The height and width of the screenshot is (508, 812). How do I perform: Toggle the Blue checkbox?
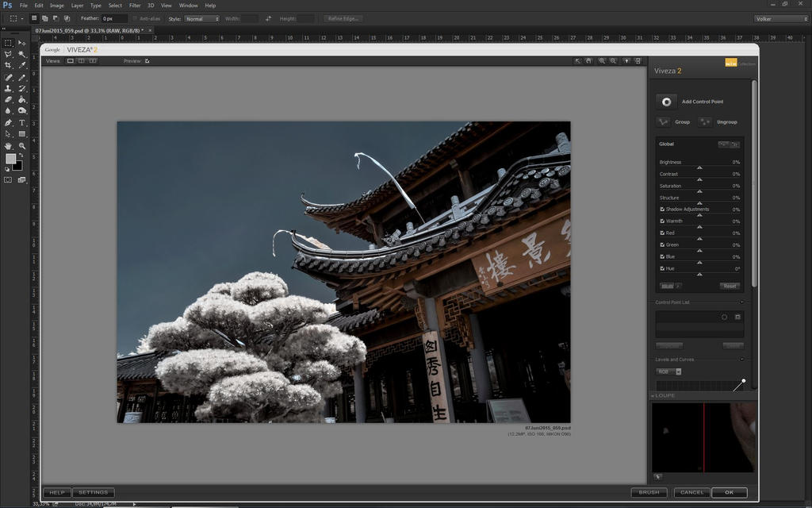pyautogui.click(x=662, y=256)
